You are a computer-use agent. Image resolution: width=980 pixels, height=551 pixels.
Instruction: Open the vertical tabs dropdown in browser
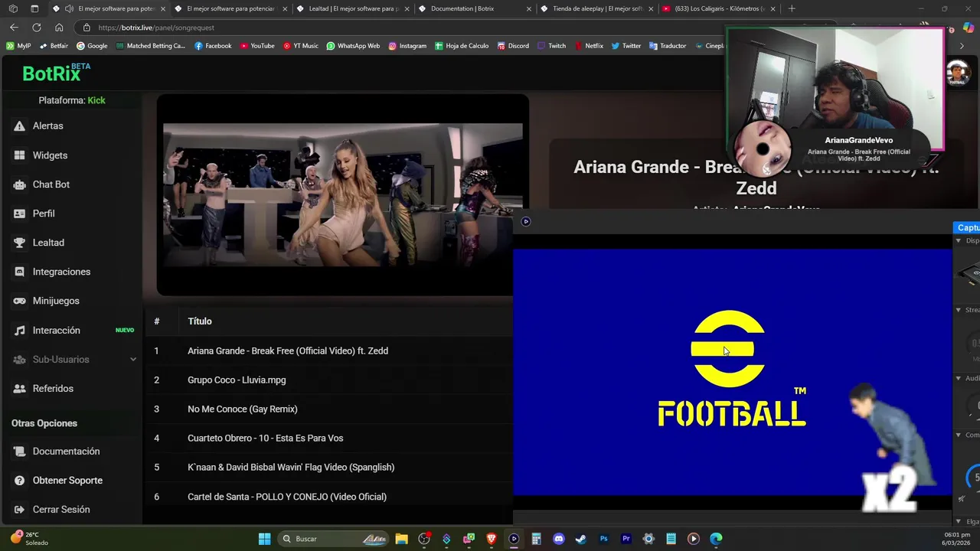34,8
